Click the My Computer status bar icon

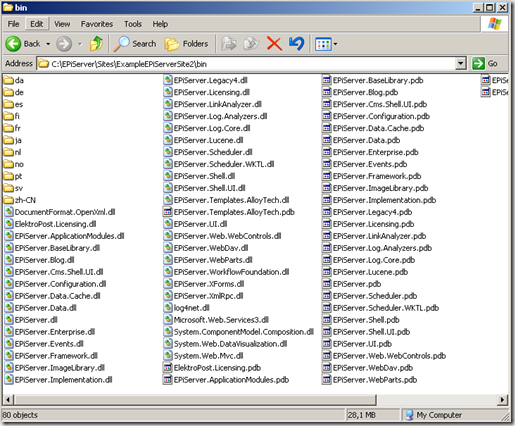click(409, 415)
